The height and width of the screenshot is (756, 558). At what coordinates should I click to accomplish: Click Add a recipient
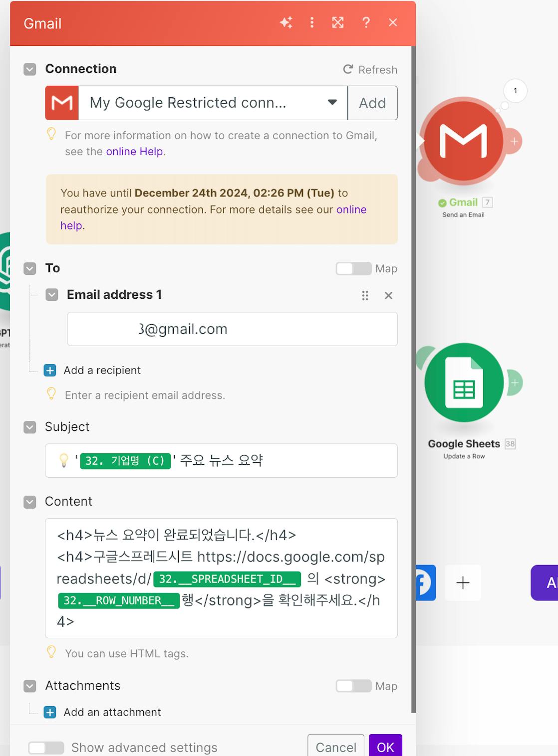tap(102, 371)
